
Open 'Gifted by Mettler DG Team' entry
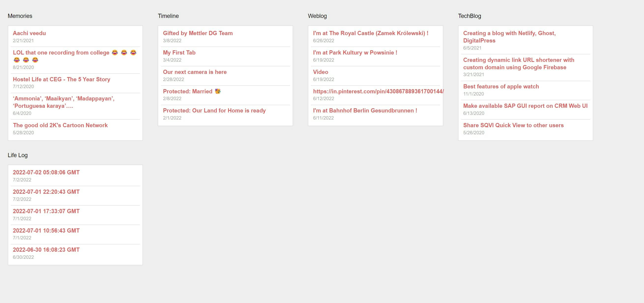(198, 33)
